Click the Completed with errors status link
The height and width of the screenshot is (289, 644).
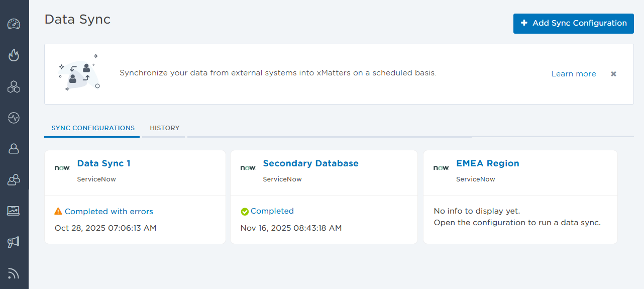[109, 212]
